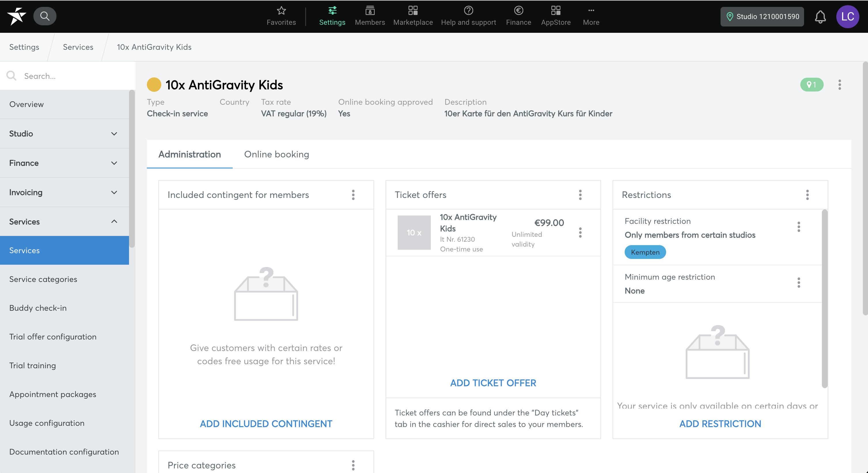The image size is (868, 473).
Task: Open Facility restriction options menu
Action: [798, 226]
